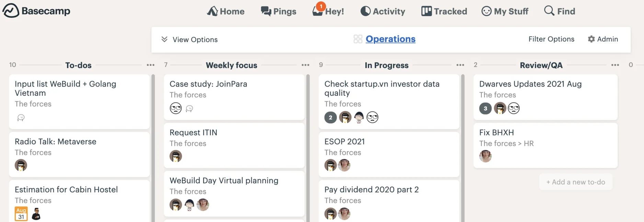Open Filter Options
Screen dimensions: 644x222
click(551, 39)
